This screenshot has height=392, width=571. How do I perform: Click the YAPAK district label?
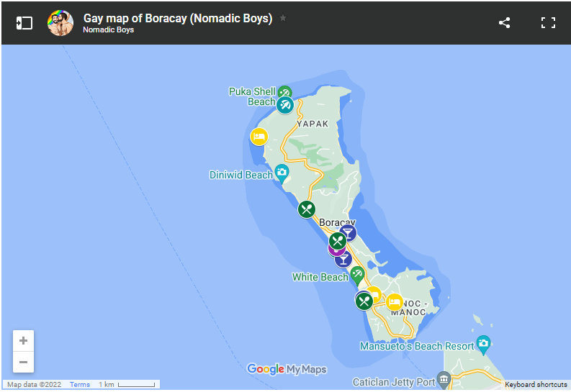pos(313,124)
